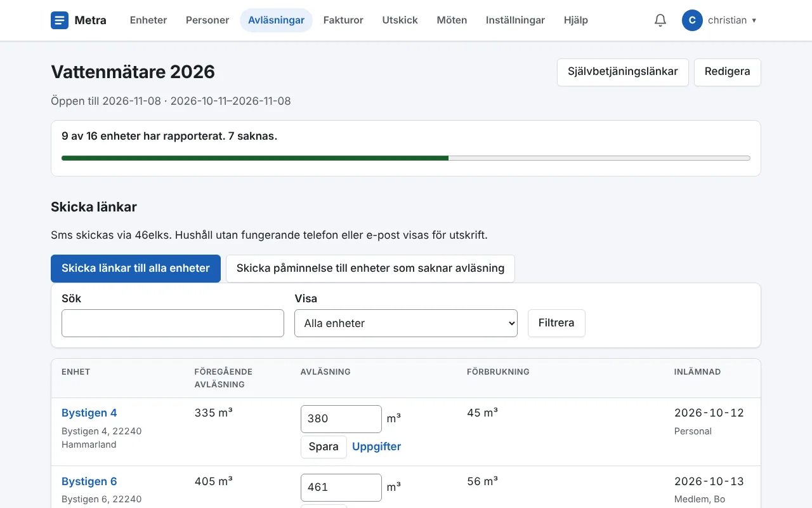Open the Personer menu
812x508 pixels.
207,20
